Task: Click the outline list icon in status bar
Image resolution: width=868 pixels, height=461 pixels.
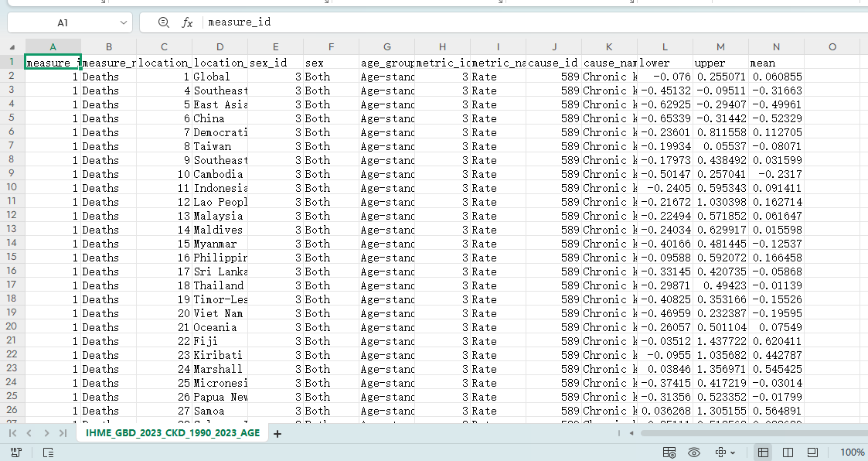Action: click(48, 452)
